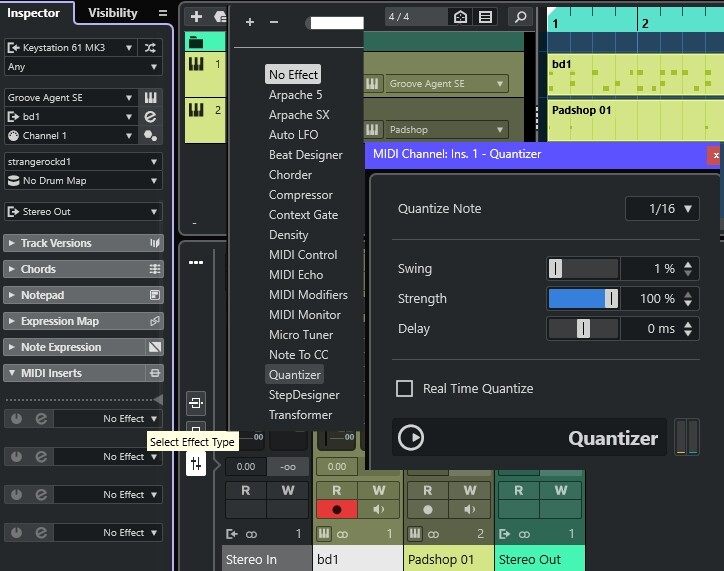Close the MIDI Channel Quantizer window

pyautogui.click(x=715, y=155)
